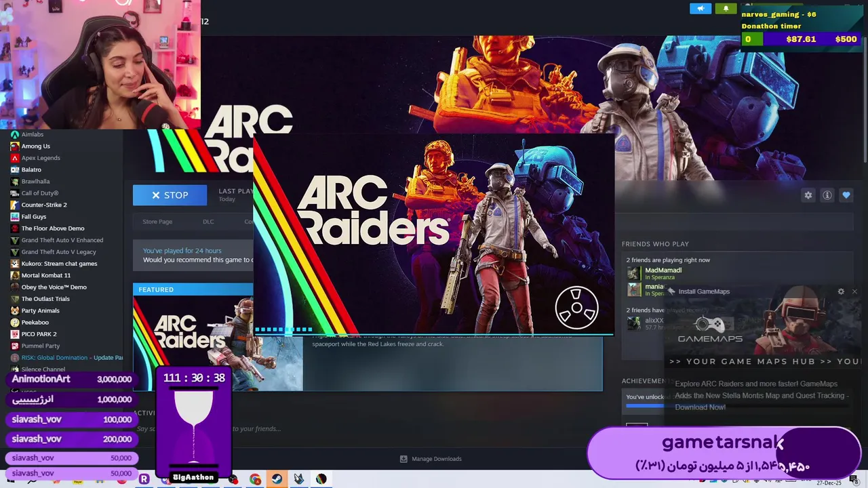Open the Call of Duty® library entry
The width and height of the screenshot is (868, 488).
tap(39, 193)
